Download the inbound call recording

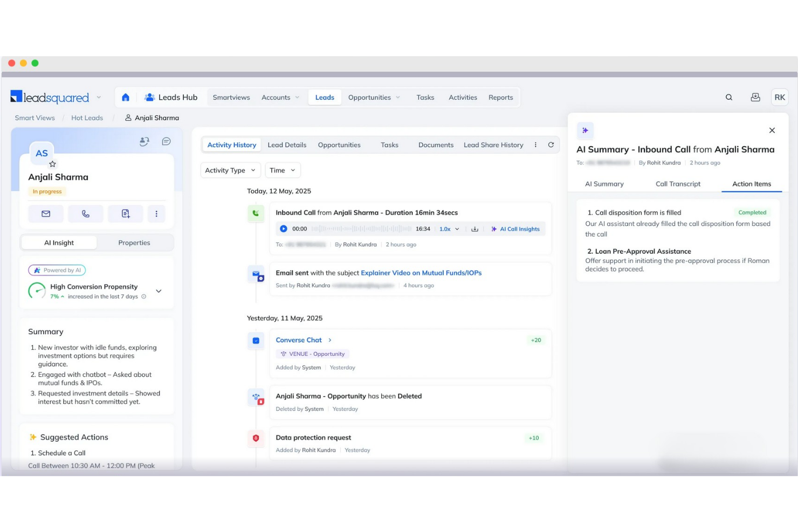click(x=475, y=229)
